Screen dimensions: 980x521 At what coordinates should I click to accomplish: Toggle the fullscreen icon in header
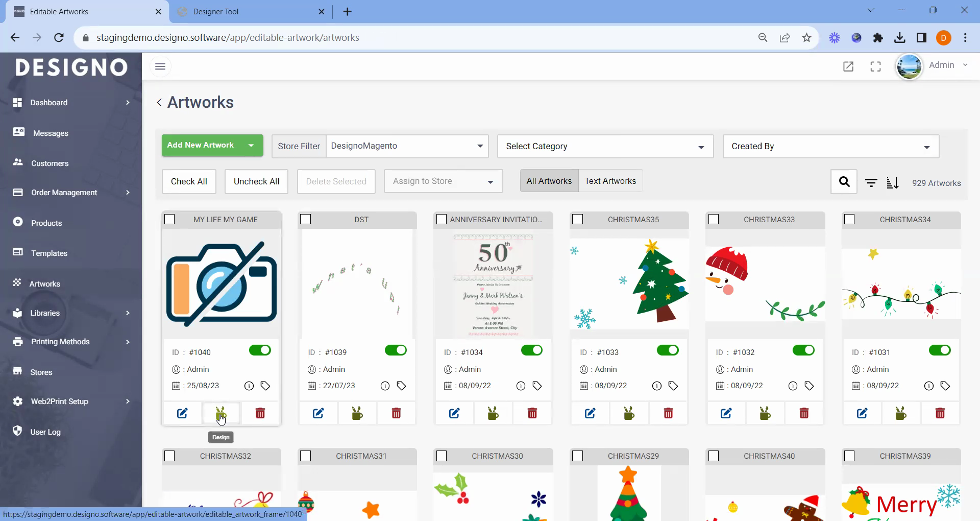click(x=875, y=66)
